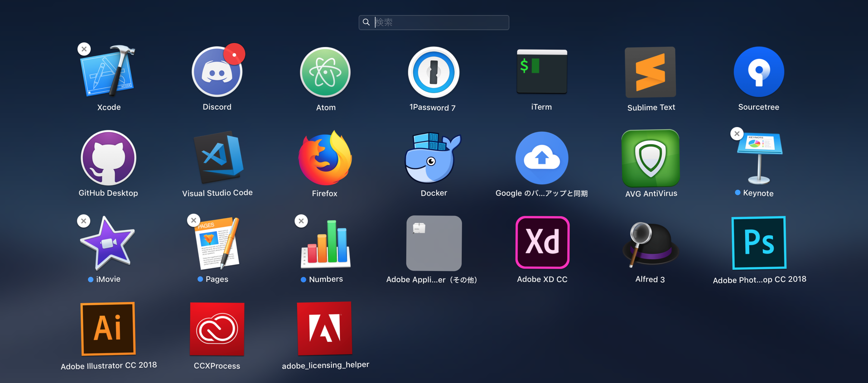Screen dimensions: 868x383
Task: Open the Adobe Application Manager folder
Action: coord(433,243)
